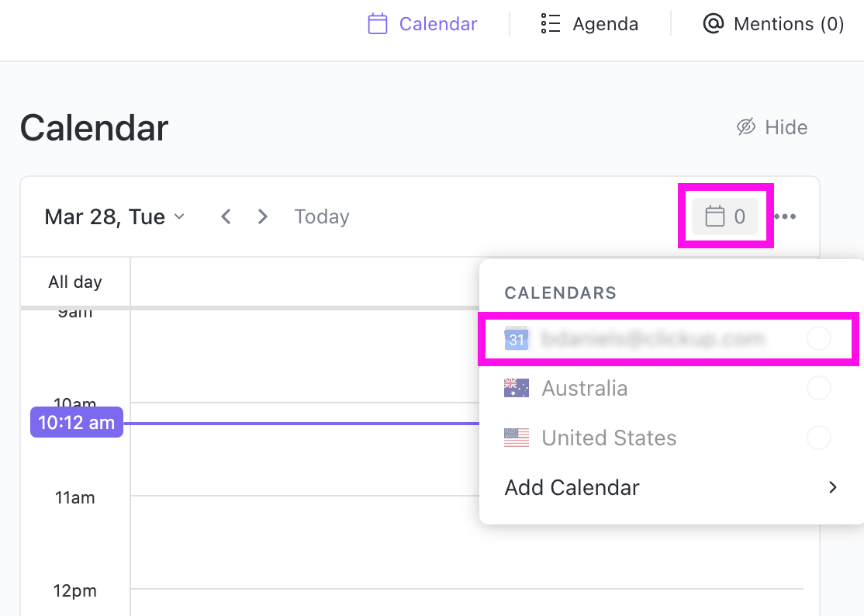Toggle the United States calendar on
864x616 pixels.
(x=818, y=438)
